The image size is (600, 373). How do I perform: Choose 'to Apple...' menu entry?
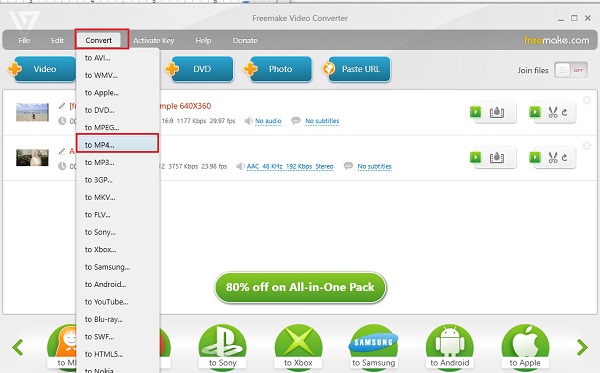[x=117, y=93]
